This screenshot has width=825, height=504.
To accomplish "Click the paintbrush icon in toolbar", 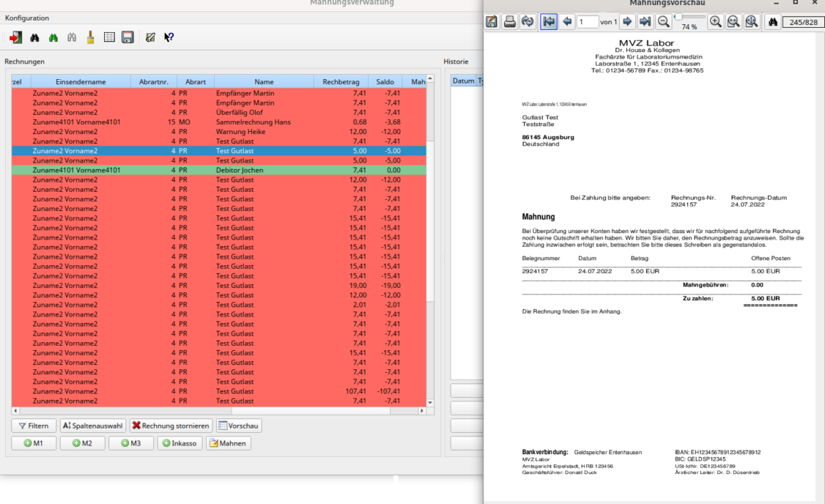I will (90, 37).
